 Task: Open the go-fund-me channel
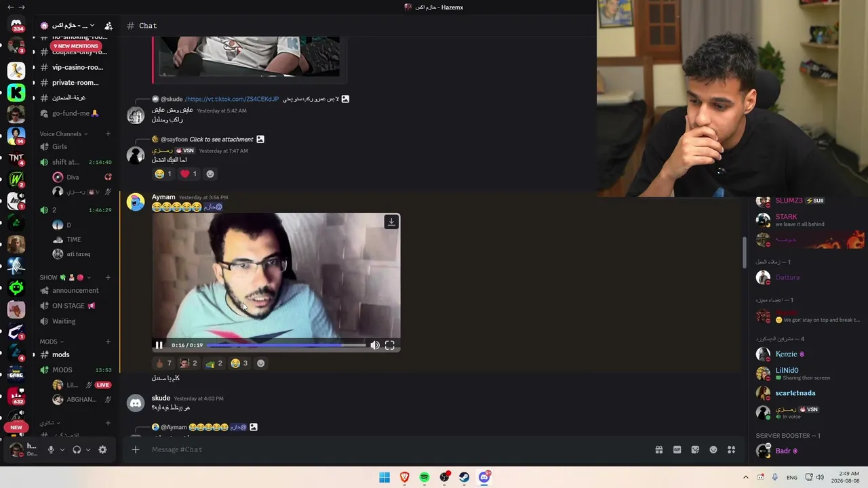(76, 113)
